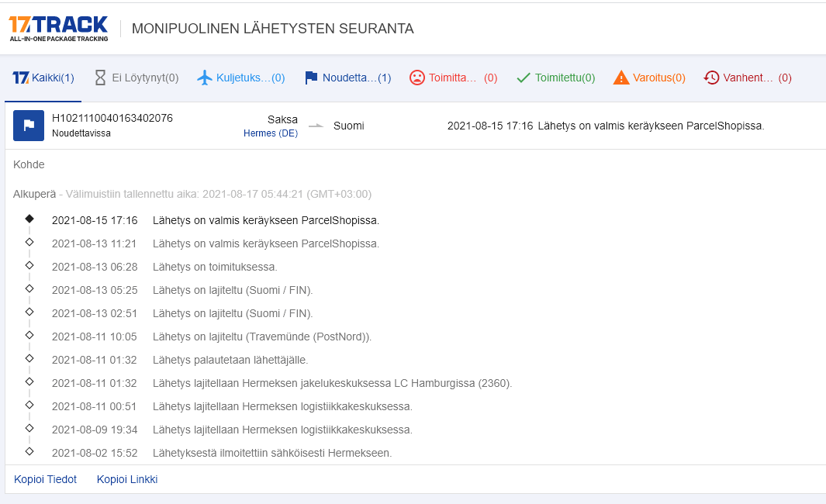Click the 2021-08-13 05:25 sorted event row
This screenshot has width=826, height=504.
182,290
